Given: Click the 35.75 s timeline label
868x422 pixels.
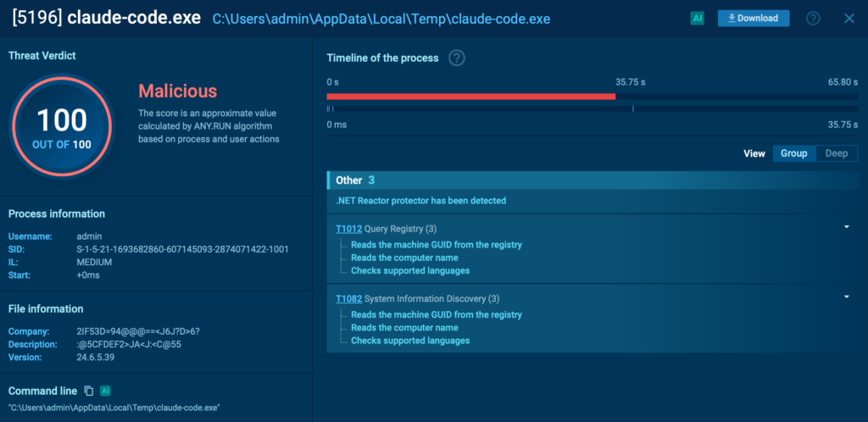Looking at the screenshot, I should pos(631,82).
